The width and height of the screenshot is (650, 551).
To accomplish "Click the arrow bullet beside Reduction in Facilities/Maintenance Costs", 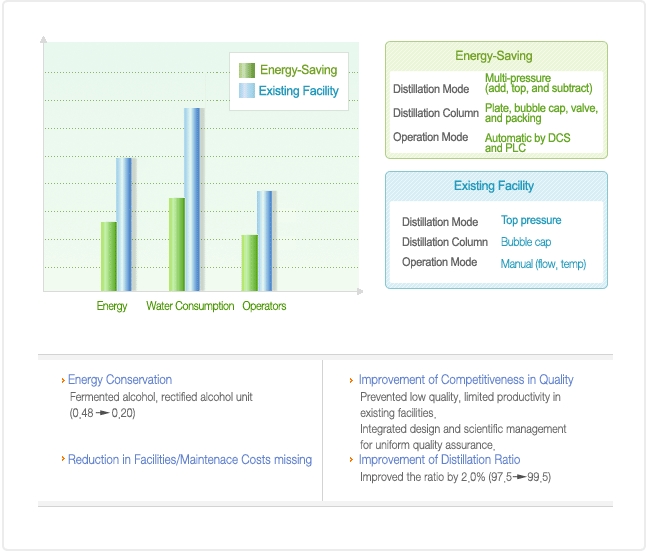I will pos(62,459).
